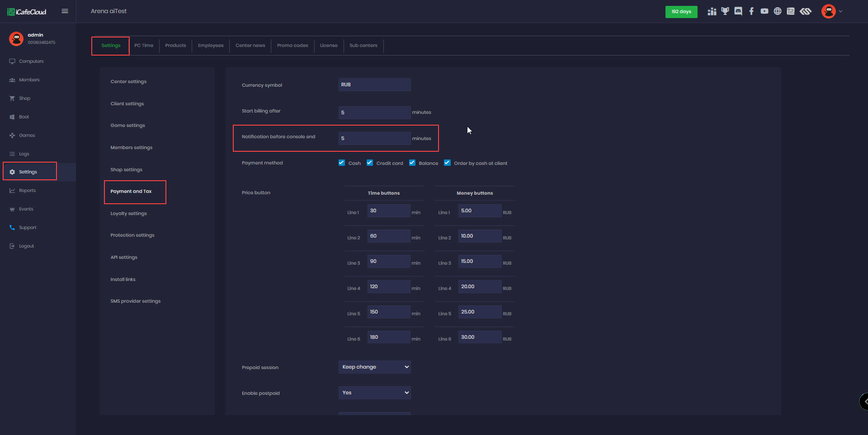Open the leaderboard ranking icon in header
The height and width of the screenshot is (435, 868).
[x=712, y=11]
